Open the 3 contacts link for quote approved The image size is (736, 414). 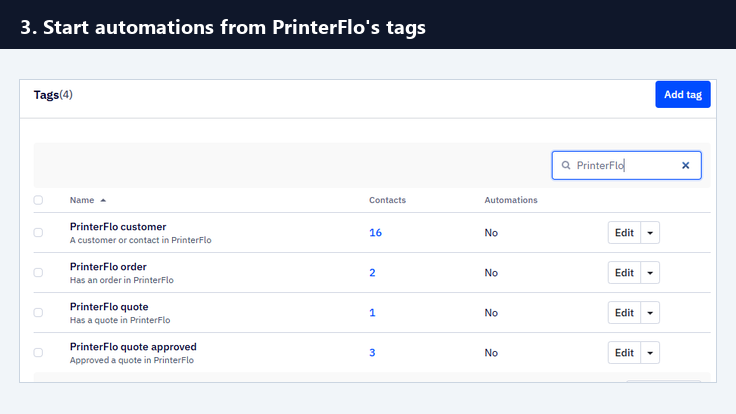pos(372,353)
